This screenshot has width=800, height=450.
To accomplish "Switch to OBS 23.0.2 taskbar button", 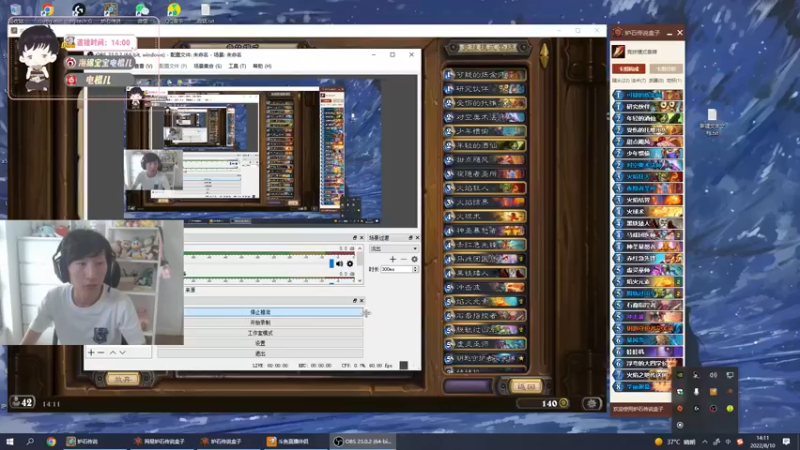I will point(363,441).
